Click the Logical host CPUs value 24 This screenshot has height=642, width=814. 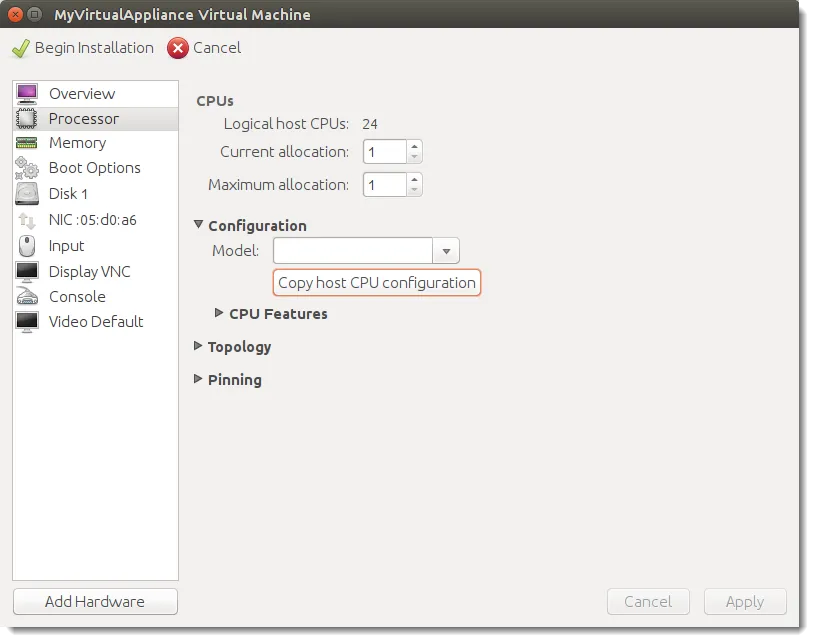370,124
